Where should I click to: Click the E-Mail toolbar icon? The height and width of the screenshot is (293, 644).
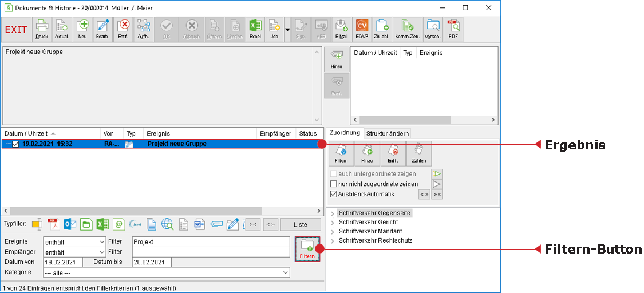(341, 30)
